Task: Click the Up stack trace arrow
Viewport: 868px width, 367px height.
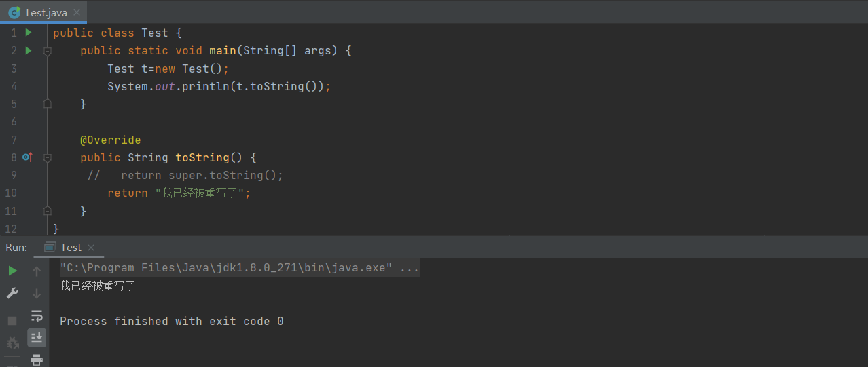Action: (37, 271)
